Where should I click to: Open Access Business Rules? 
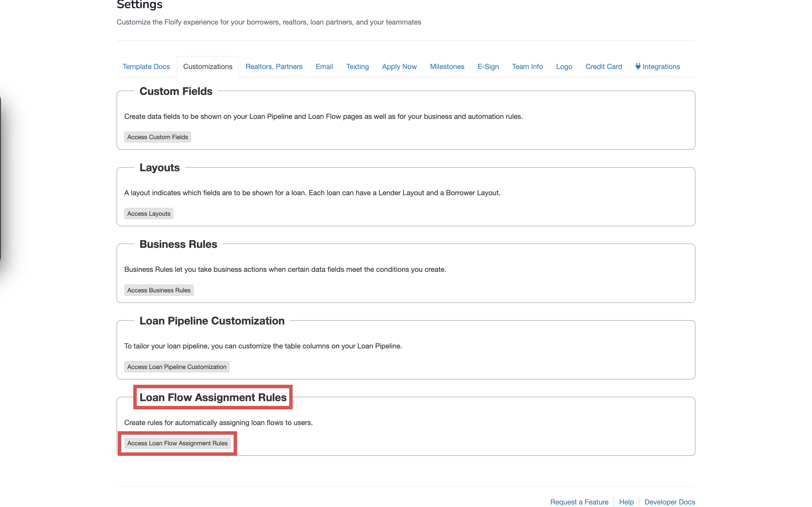pos(159,290)
